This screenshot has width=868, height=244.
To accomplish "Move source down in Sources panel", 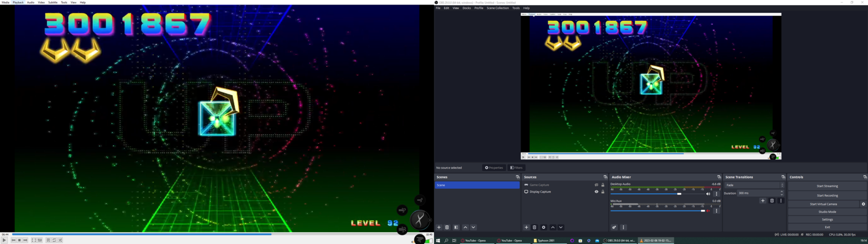I will 561,228.
